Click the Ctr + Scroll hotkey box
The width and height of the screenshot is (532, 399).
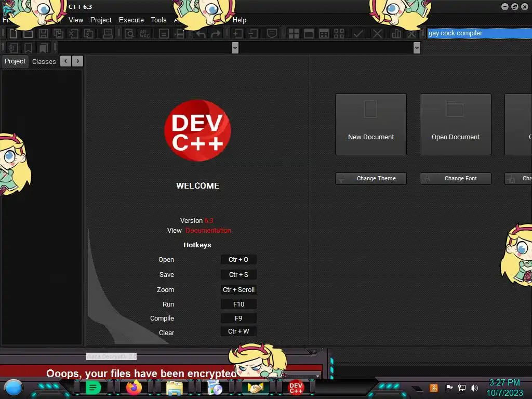point(238,290)
